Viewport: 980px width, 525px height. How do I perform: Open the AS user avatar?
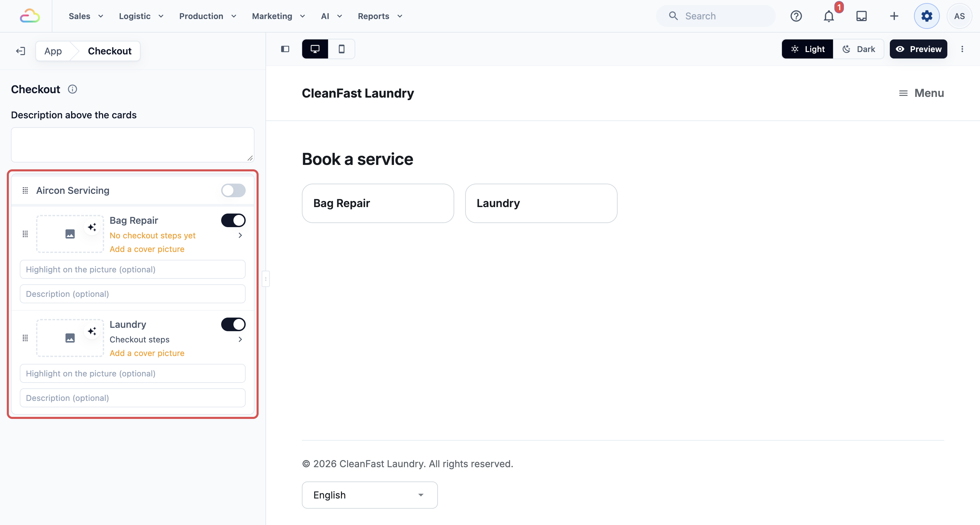point(959,16)
